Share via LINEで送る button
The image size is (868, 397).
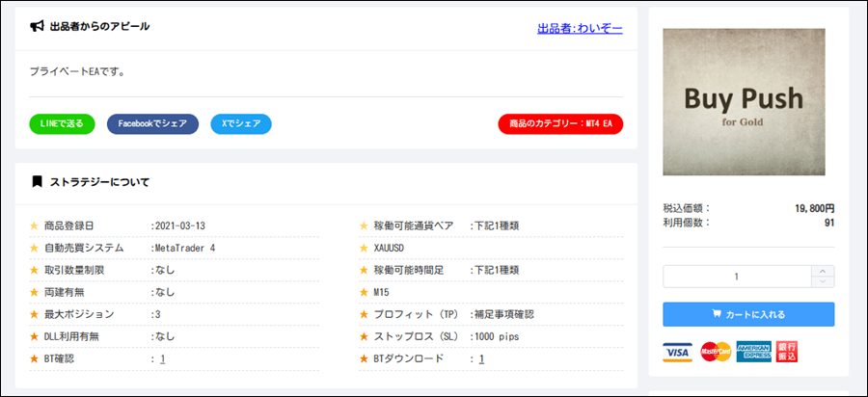pos(62,123)
